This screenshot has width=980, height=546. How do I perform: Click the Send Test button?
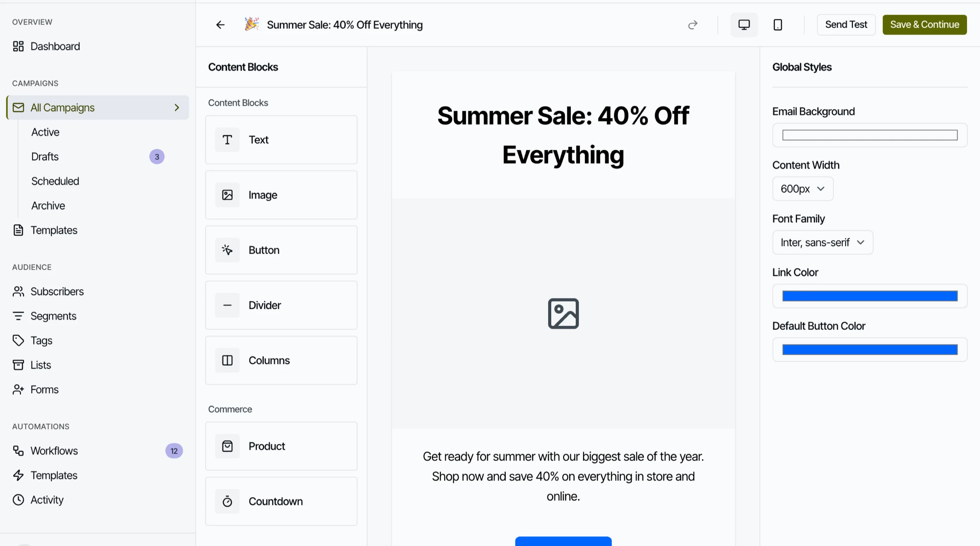click(846, 25)
